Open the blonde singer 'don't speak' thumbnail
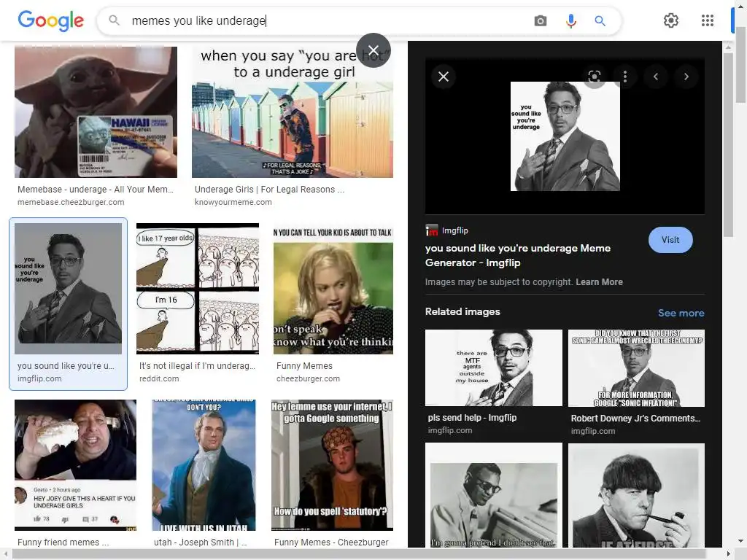 point(333,289)
